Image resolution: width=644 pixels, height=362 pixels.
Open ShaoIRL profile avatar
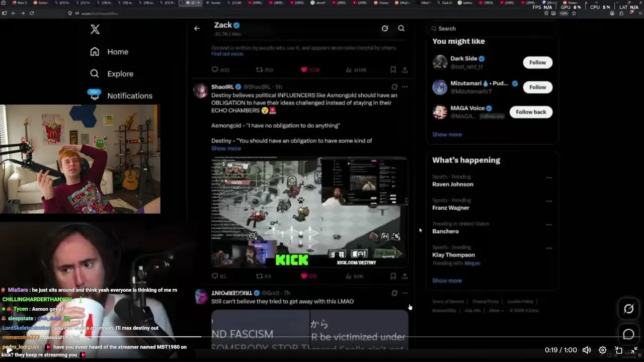pyautogui.click(x=201, y=90)
